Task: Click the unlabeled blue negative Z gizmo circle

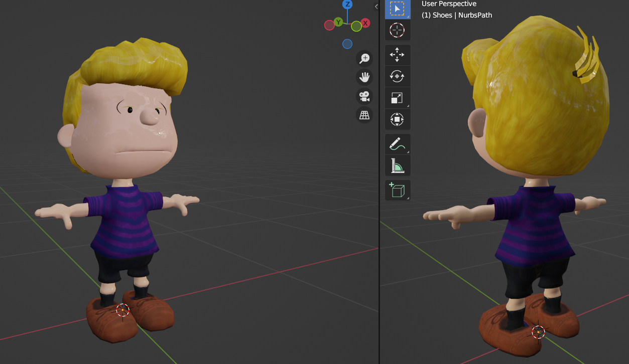Action: [347, 44]
